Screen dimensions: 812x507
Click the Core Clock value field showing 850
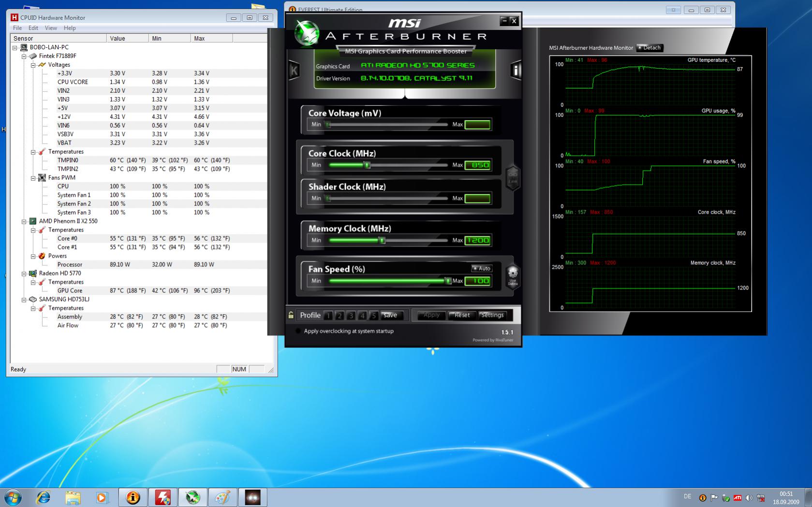(478, 165)
